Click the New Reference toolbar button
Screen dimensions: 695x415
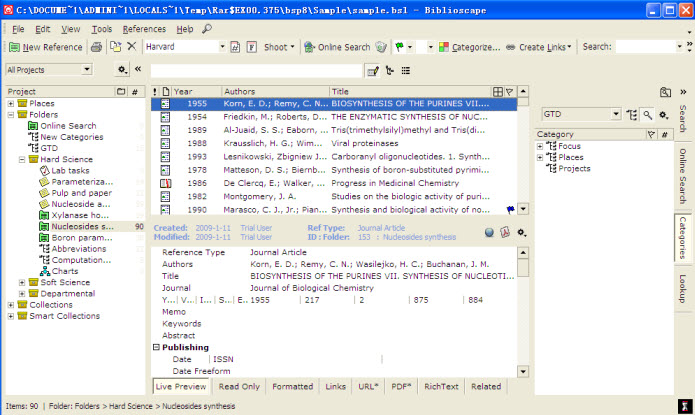coord(46,47)
